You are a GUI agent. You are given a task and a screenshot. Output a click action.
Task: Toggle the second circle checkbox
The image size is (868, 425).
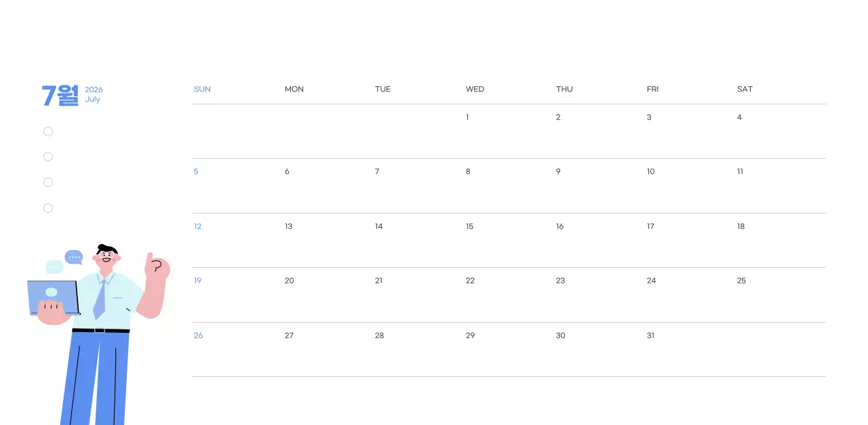click(x=48, y=157)
